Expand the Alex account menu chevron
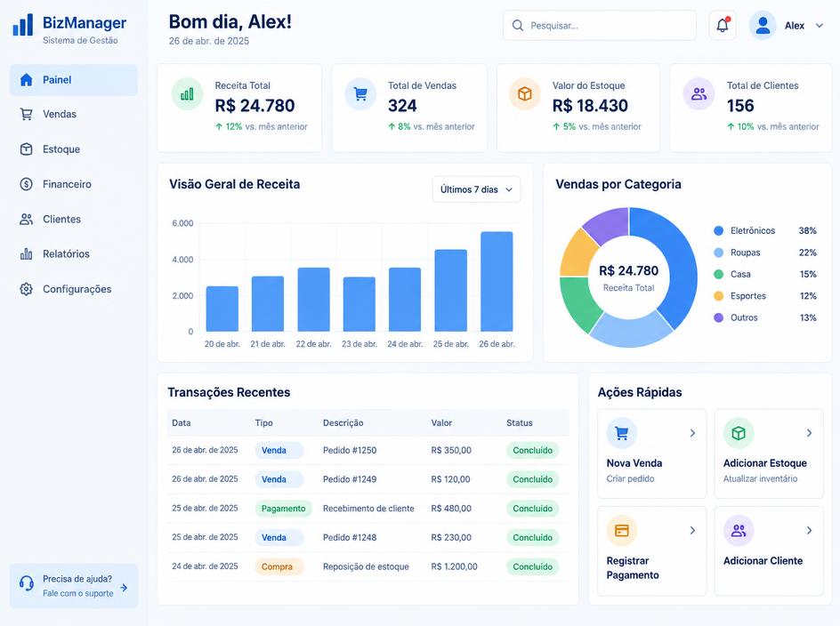 click(x=820, y=26)
